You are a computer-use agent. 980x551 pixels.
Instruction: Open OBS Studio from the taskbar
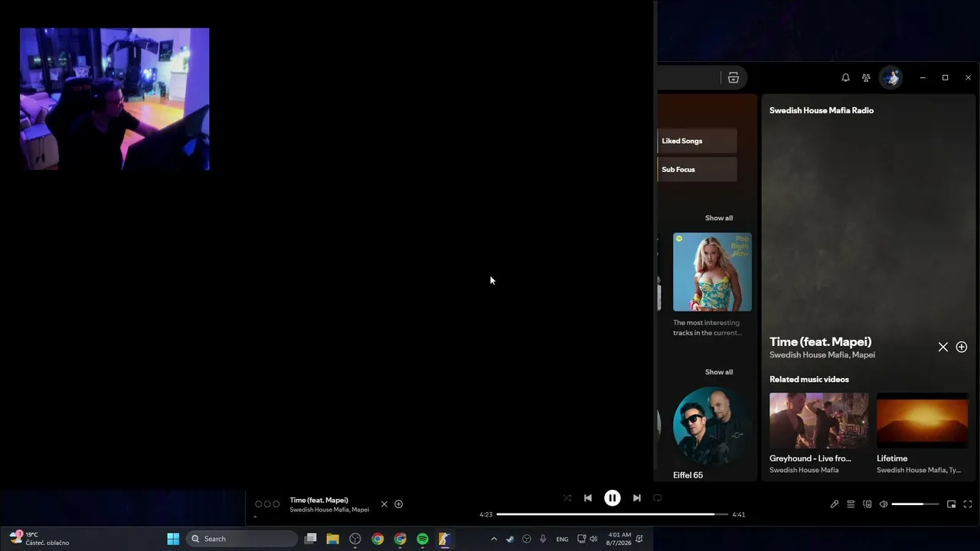tap(355, 539)
